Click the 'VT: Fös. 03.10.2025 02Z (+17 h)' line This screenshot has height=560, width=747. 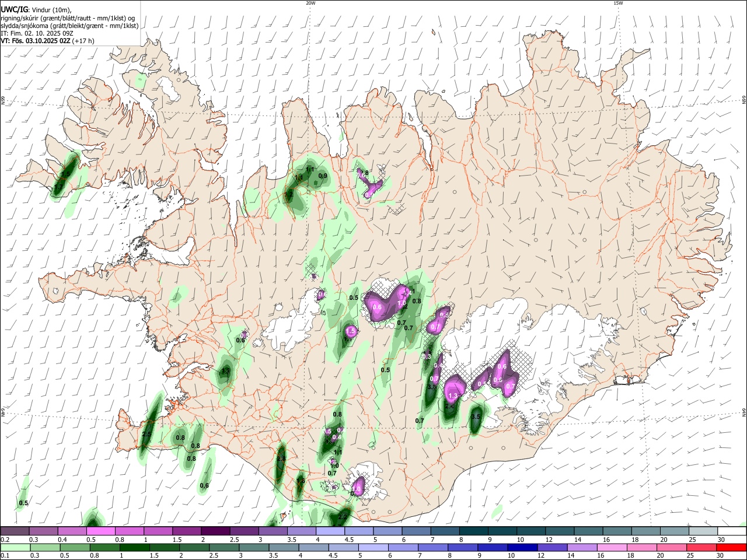(47, 41)
